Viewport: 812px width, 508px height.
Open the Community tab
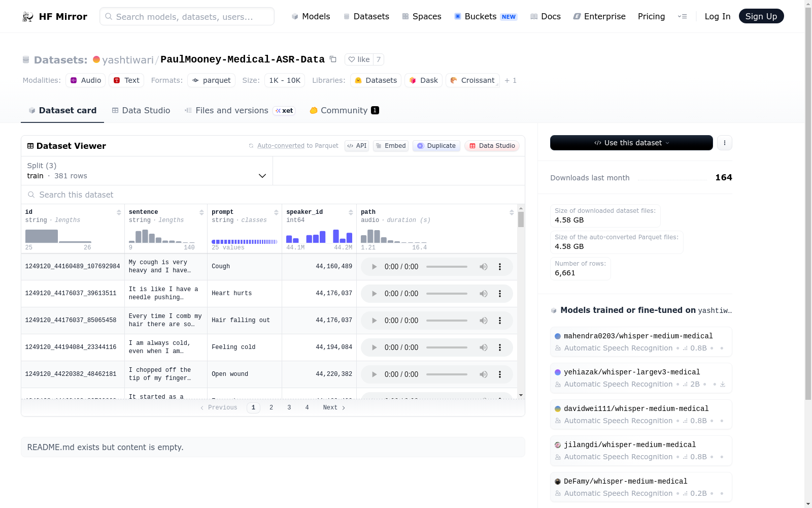[344, 110]
